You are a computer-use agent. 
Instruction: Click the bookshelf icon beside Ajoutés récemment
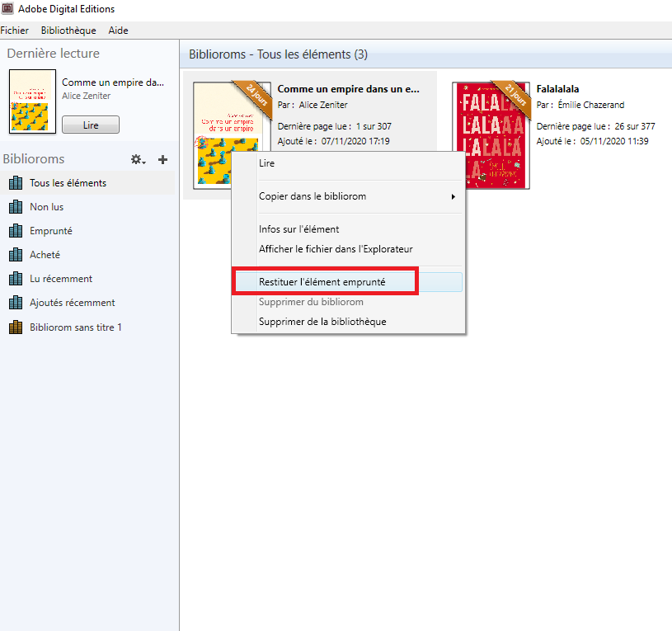16,303
